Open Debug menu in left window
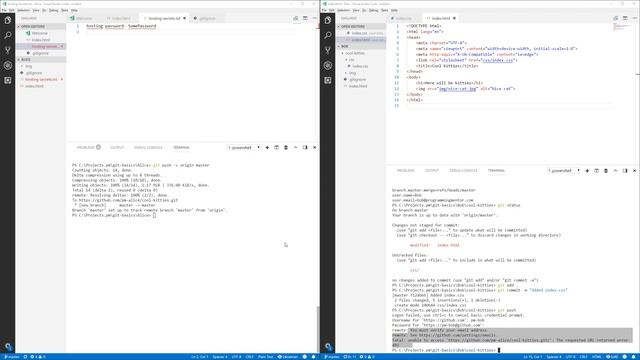Viewport: 640px width, 360px height. coord(53,10)
